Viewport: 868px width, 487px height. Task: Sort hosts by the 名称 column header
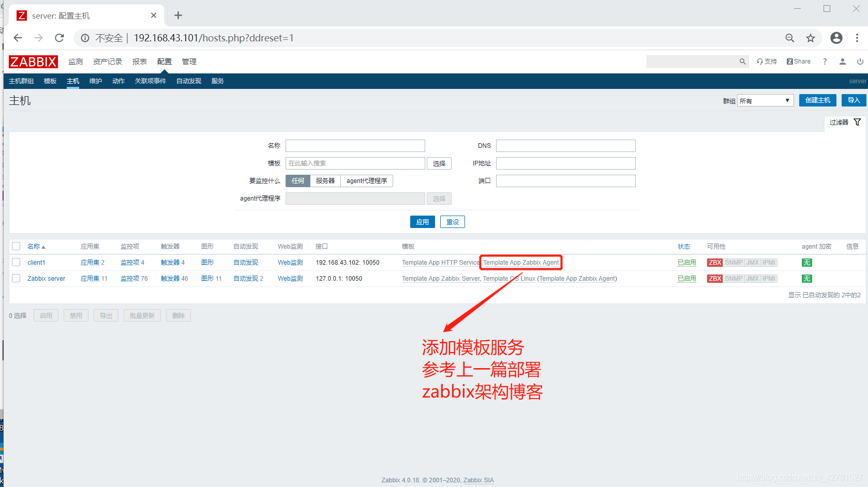(x=36, y=247)
